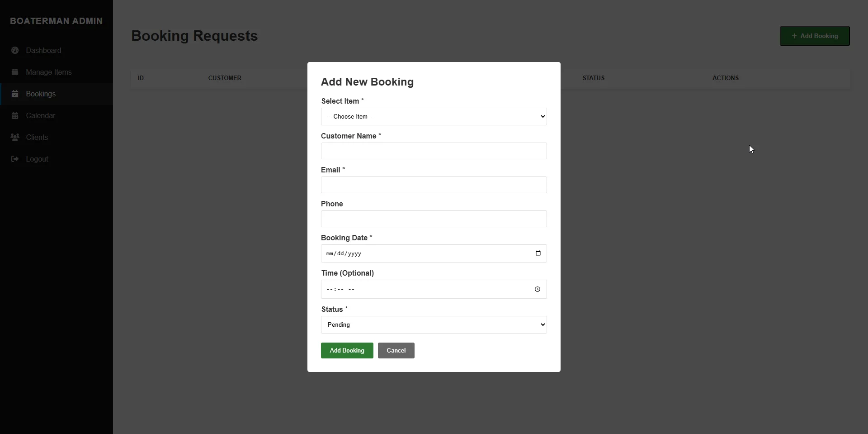
Task: Submit the green Add Booking form button
Action: [x=347, y=351]
